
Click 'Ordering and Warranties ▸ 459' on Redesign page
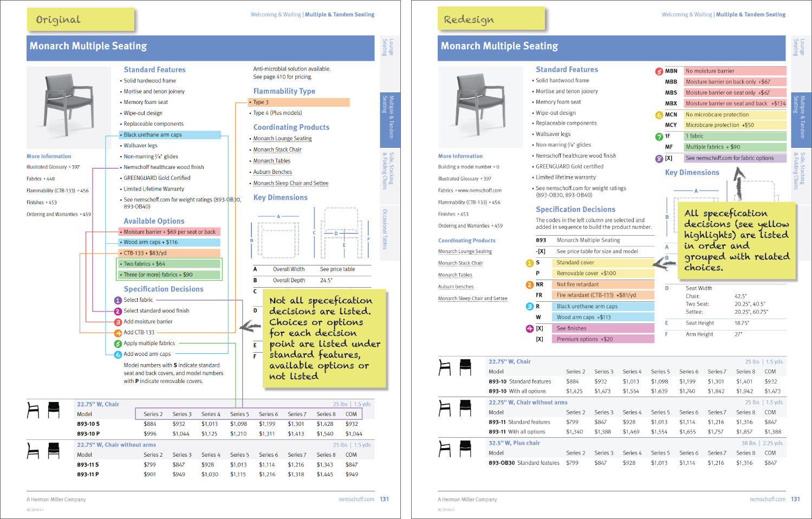(470, 226)
